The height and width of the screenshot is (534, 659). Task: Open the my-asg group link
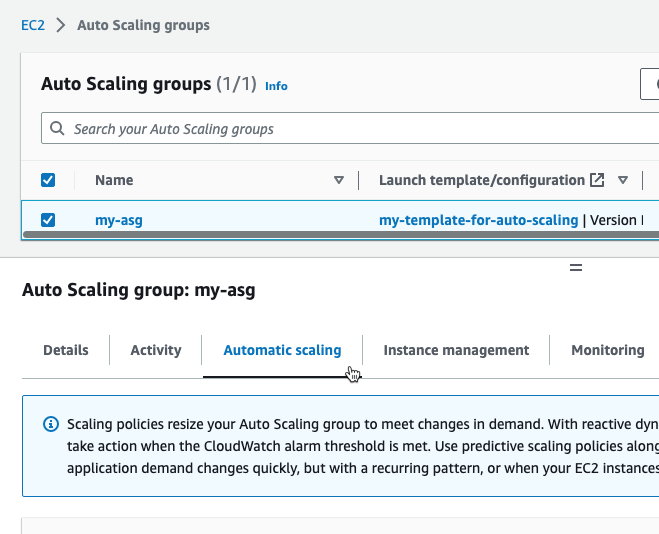(x=119, y=220)
